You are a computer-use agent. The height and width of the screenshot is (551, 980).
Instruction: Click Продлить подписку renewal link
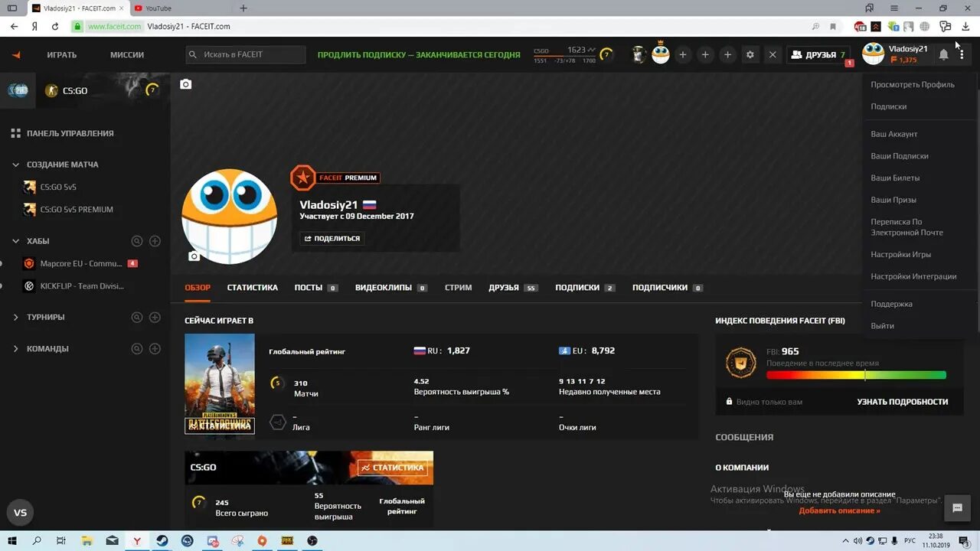tap(420, 55)
